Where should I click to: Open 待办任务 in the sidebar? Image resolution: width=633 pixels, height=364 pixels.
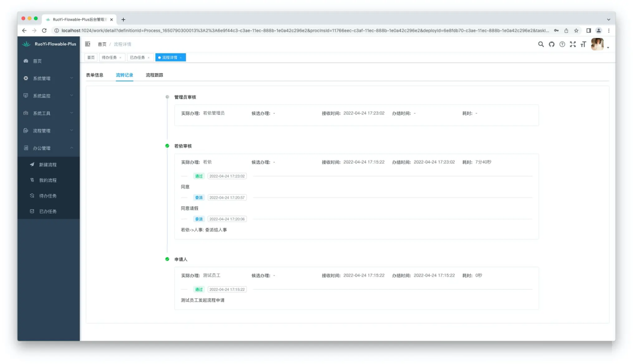(x=48, y=196)
